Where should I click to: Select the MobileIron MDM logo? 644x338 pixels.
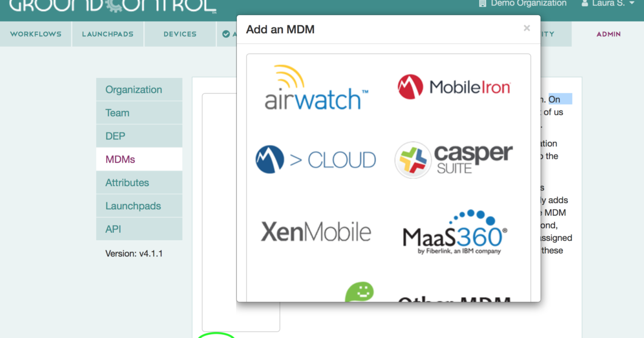455,86
